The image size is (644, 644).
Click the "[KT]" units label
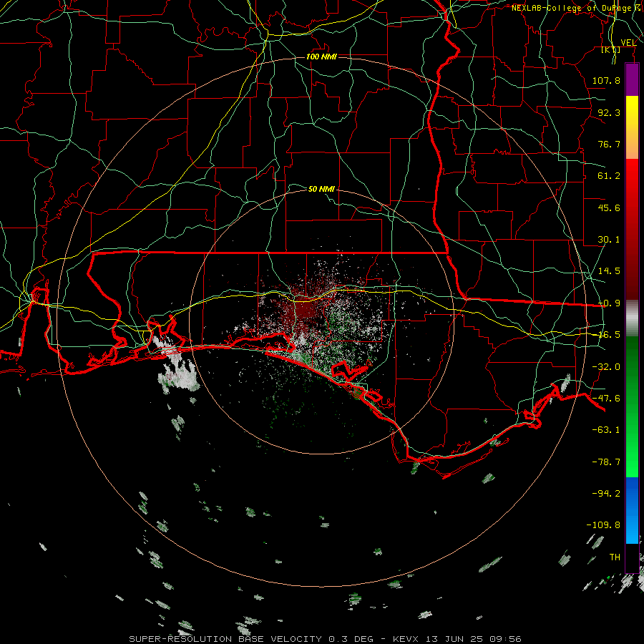[x=611, y=50]
